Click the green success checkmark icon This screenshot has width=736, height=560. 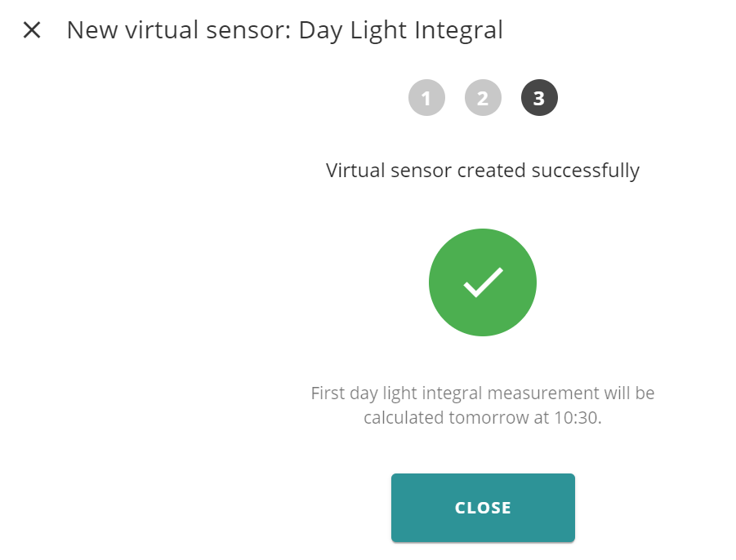click(x=483, y=282)
